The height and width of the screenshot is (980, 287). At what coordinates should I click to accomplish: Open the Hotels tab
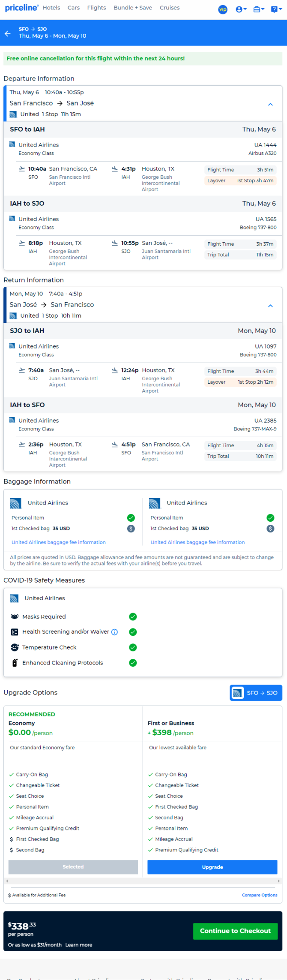[51, 8]
